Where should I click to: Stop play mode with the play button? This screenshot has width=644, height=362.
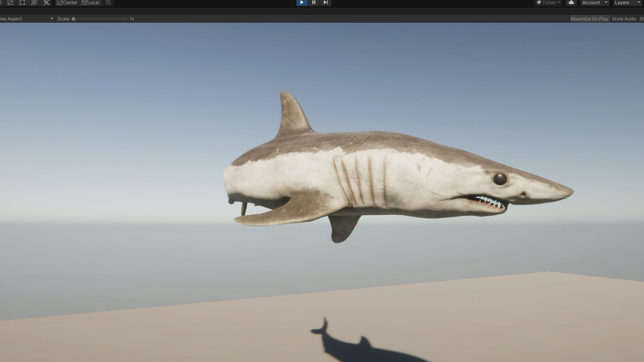point(302,3)
